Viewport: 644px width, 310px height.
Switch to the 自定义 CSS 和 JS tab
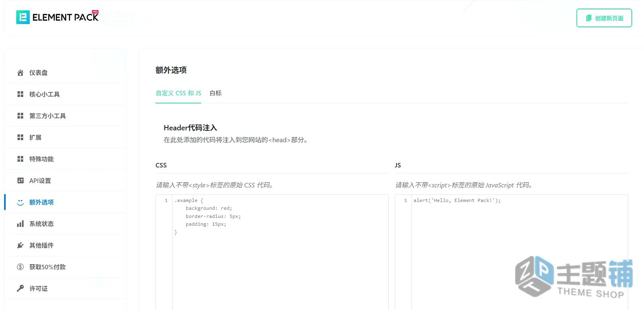tap(178, 93)
